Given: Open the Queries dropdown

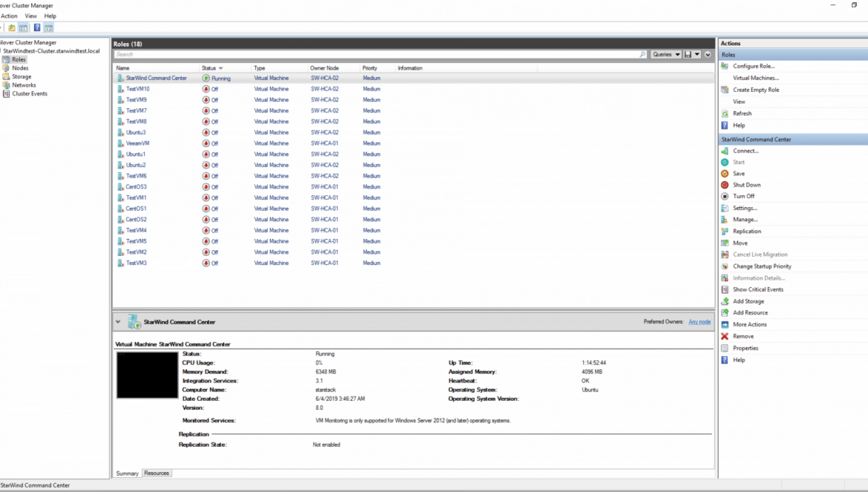Looking at the screenshot, I should tap(666, 54).
